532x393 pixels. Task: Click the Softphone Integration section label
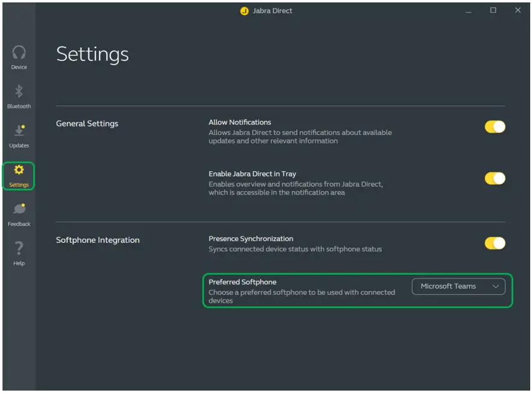click(x=98, y=240)
